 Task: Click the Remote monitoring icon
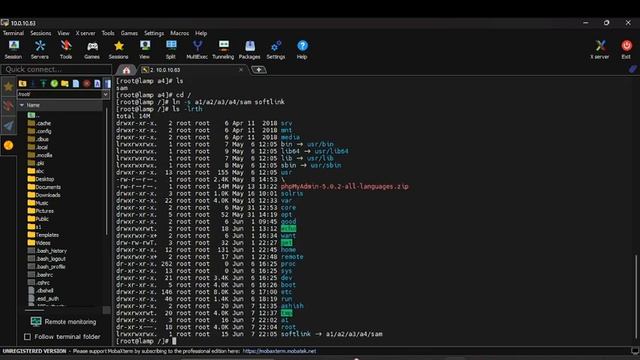(x=36, y=322)
